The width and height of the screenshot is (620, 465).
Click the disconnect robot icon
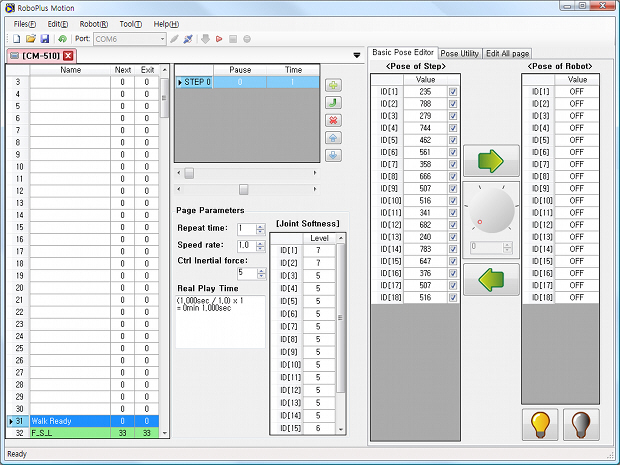188,39
